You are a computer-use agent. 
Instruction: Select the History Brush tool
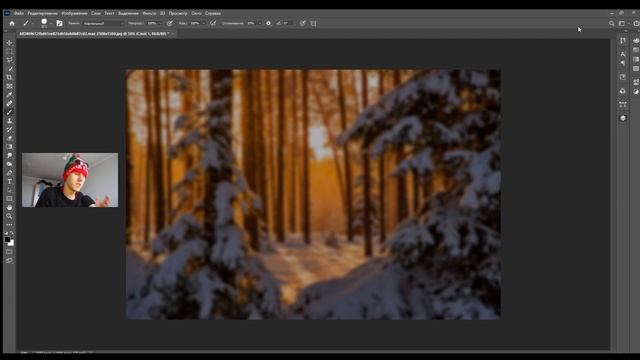[x=9, y=129]
